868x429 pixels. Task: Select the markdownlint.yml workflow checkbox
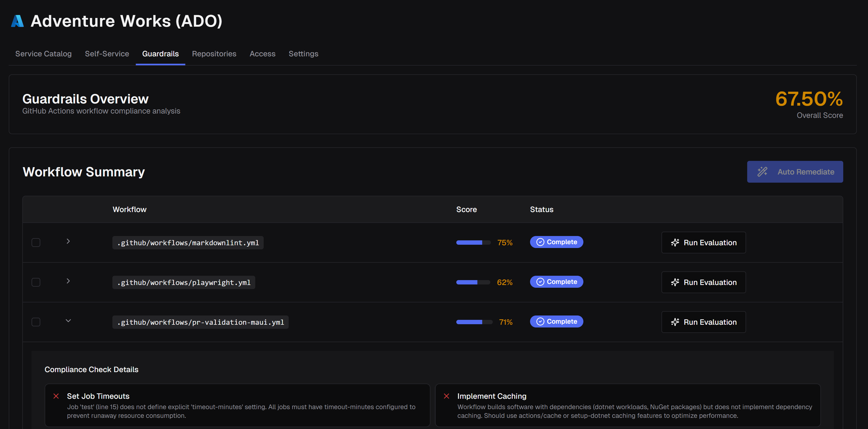(x=36, y=242)
